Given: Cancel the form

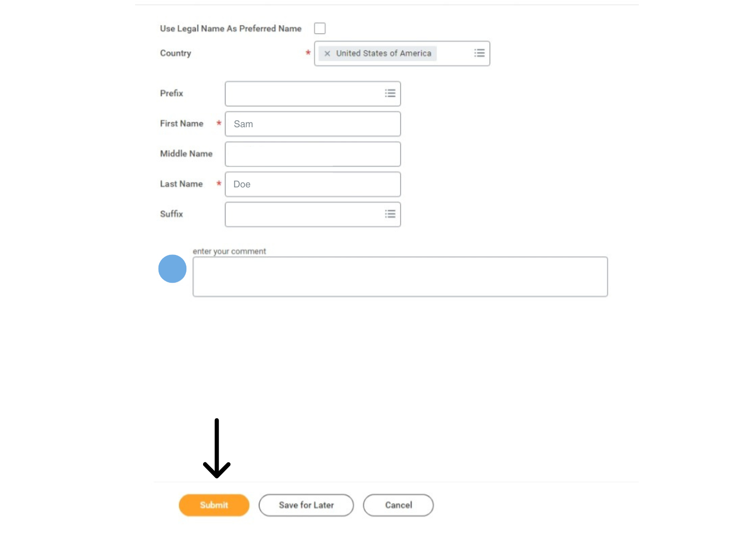Looking at the screenshot, I should tap(398, 505).
